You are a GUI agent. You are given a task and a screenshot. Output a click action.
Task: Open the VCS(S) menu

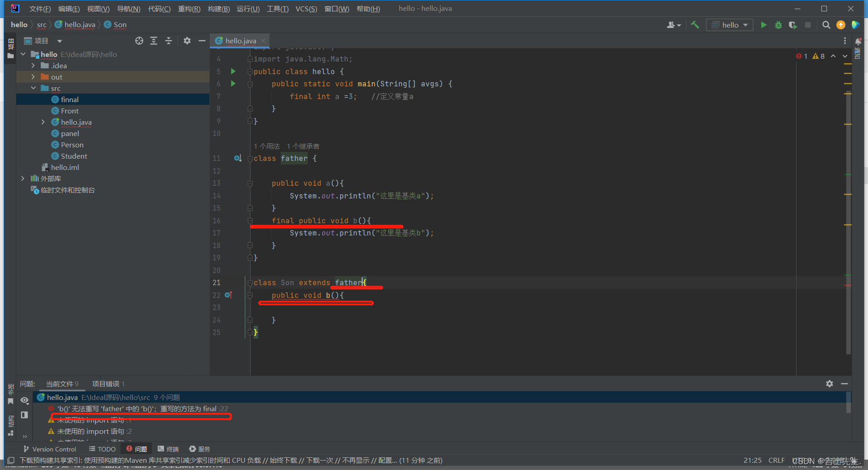coord(306,9)
